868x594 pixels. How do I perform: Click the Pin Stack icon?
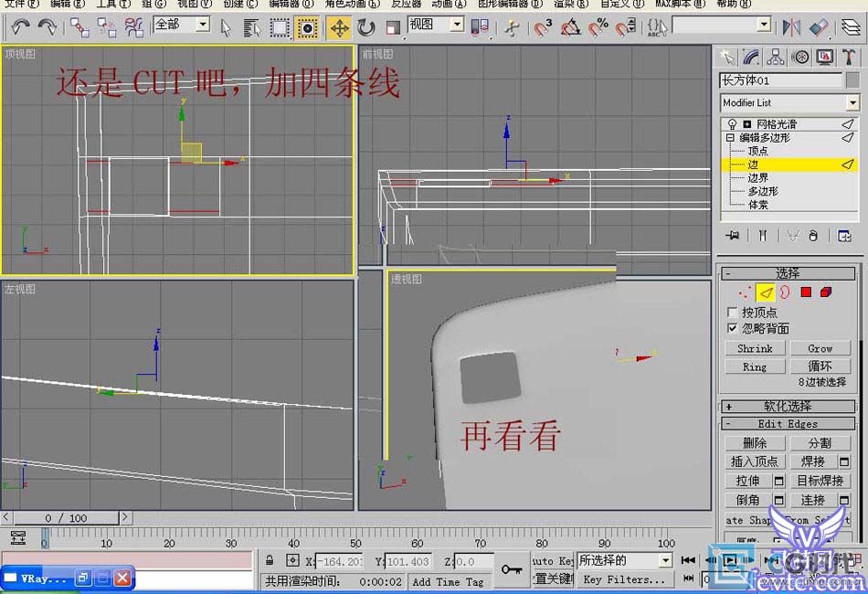pos(733,236)
